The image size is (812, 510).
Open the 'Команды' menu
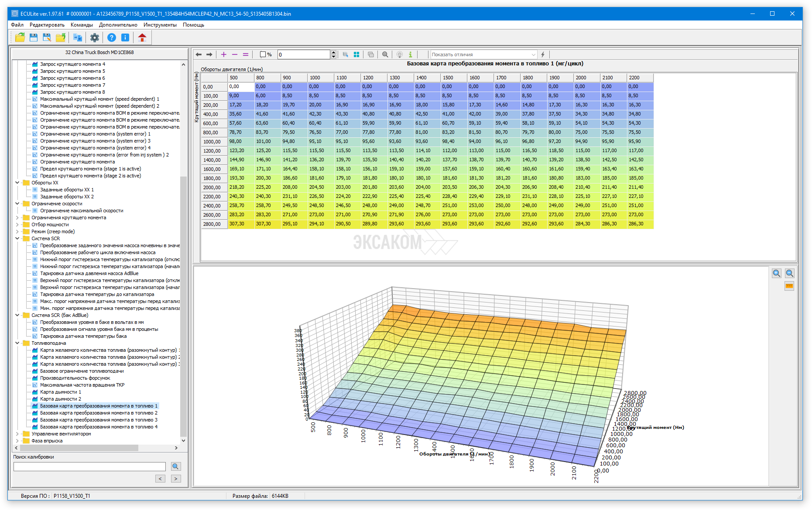click(82, 25)
